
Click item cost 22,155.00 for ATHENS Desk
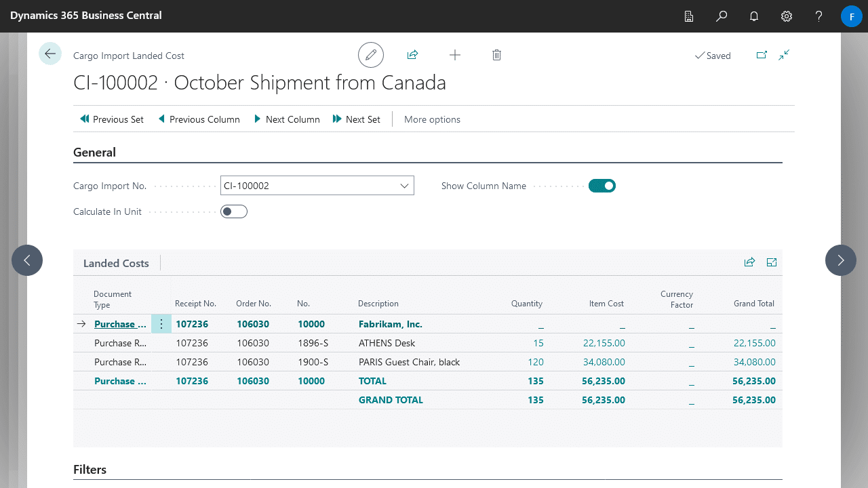coord(604,343)
